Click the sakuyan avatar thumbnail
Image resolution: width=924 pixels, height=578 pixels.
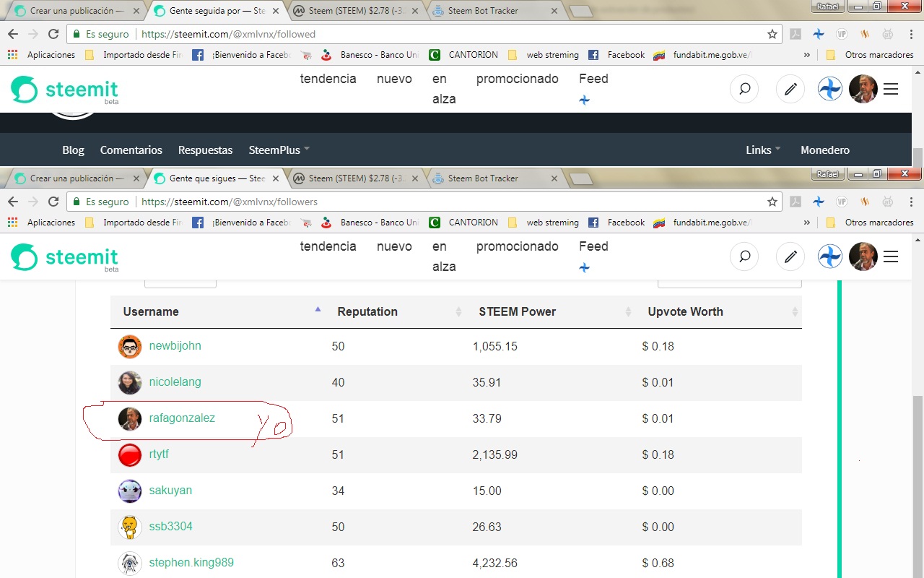click(x=130, y=491)
